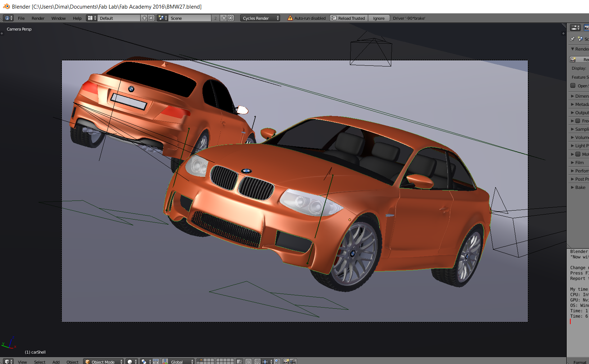The width and height of the screenshot is (589, 364).
Task: Open the viewport shading selector
Action: tap(132, 361)
